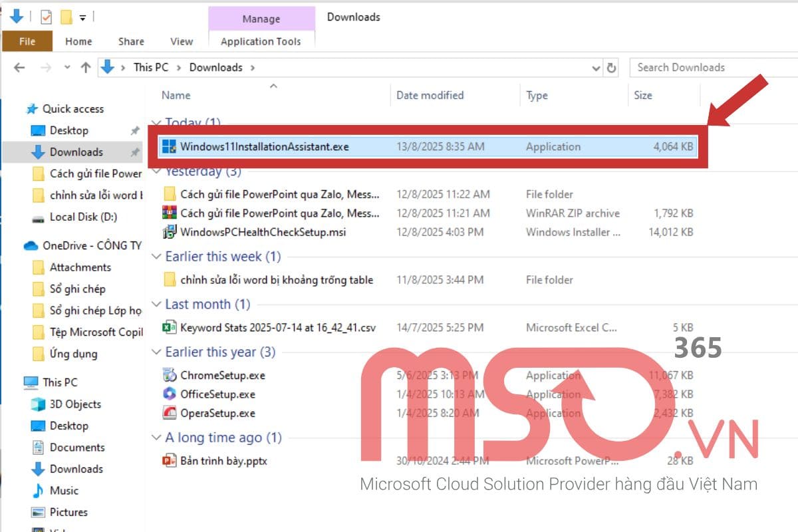
Task: Collapse the Last month (1) group
Action: click(156, 305)
